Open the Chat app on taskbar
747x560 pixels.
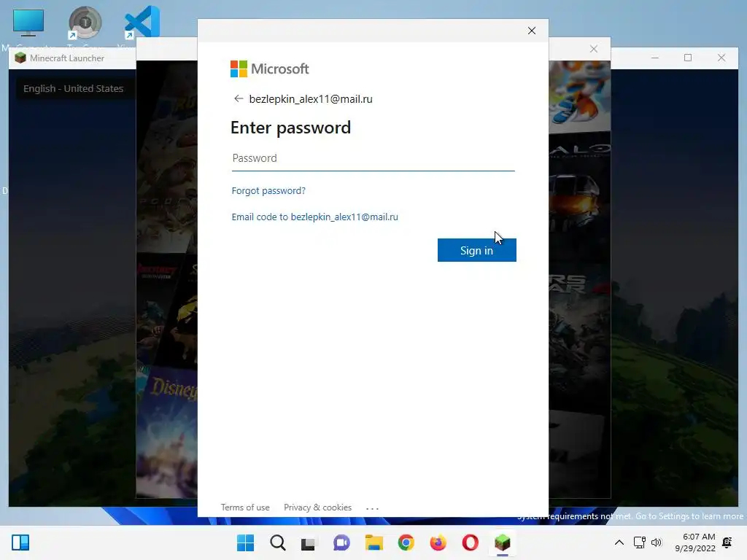tap(341, 542)
